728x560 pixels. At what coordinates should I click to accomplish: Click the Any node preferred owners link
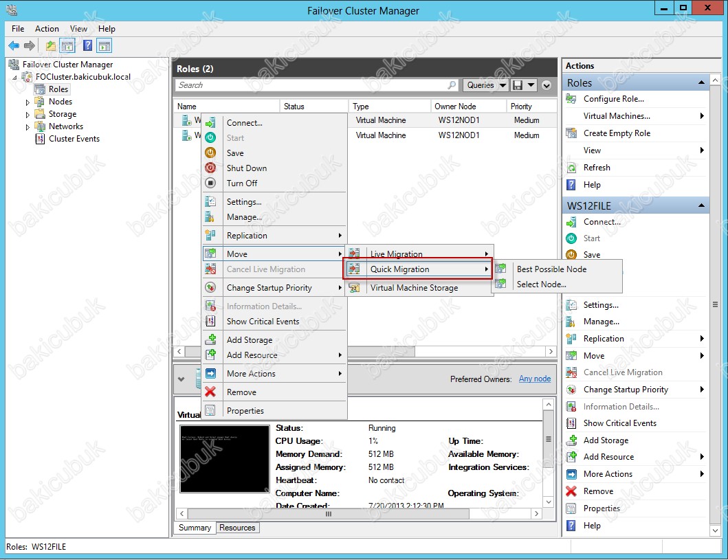(535, 379)
